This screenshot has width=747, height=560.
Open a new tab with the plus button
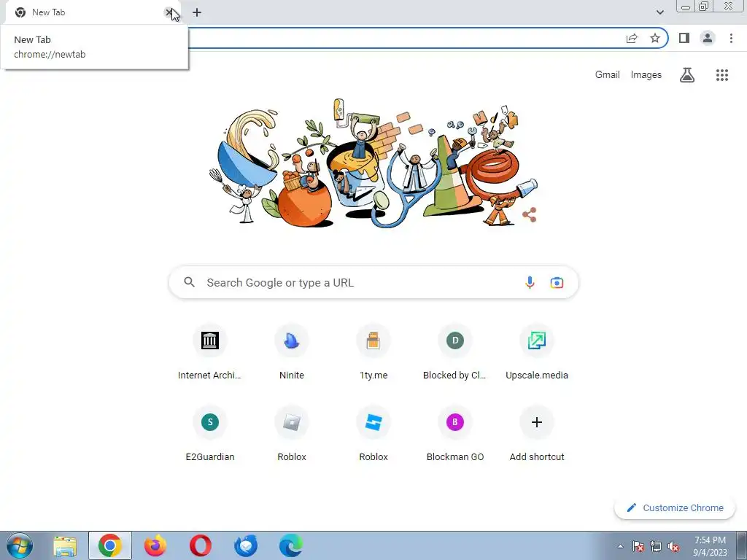pos(197,12)
